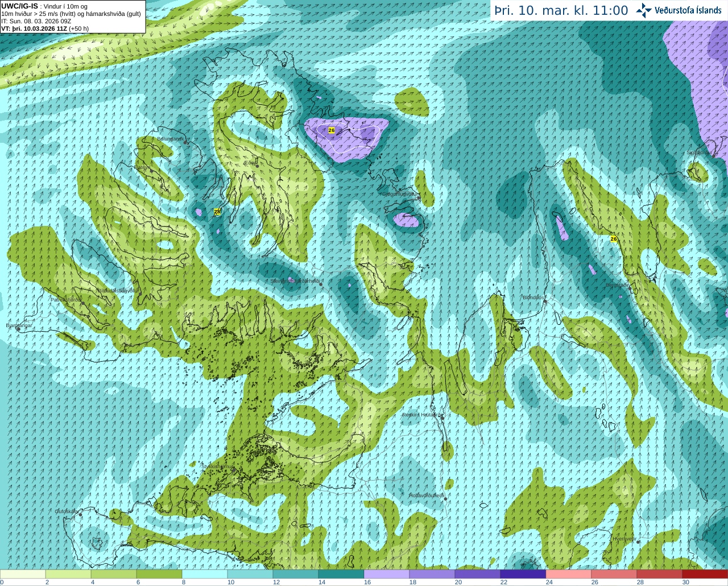This screenshot has width=728, height=586.
Task: Click the yellow 25 gust label
Action: coord(217,212)
